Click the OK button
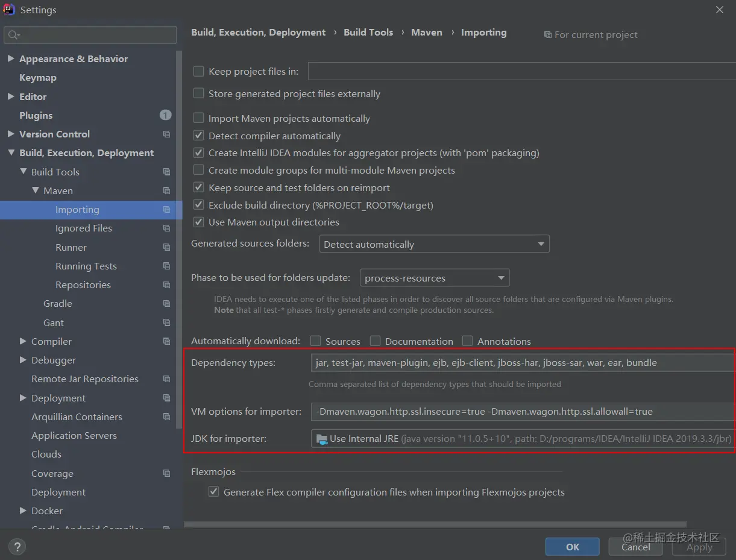736x560 pixels. pyautogui.click(x=573, y=547)
